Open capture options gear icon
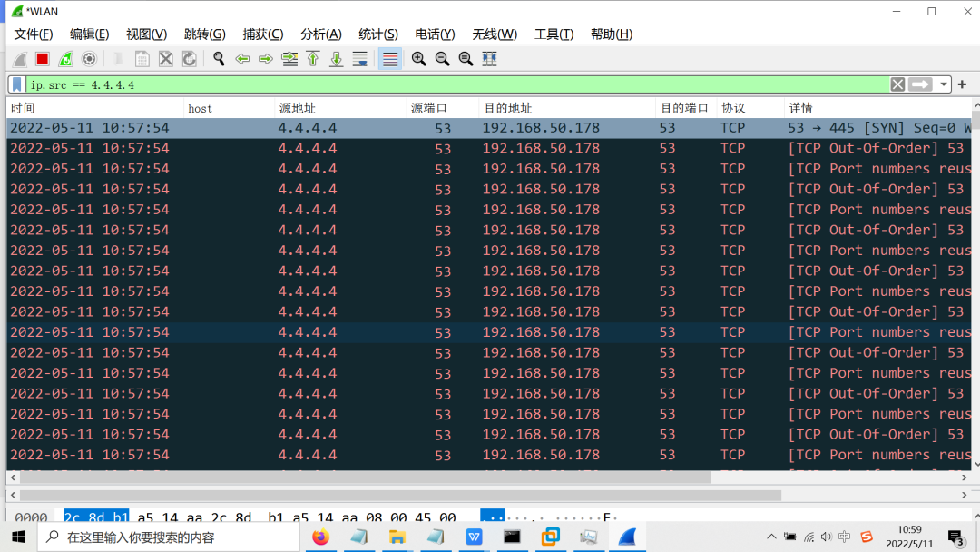 [x=89, y=59]
